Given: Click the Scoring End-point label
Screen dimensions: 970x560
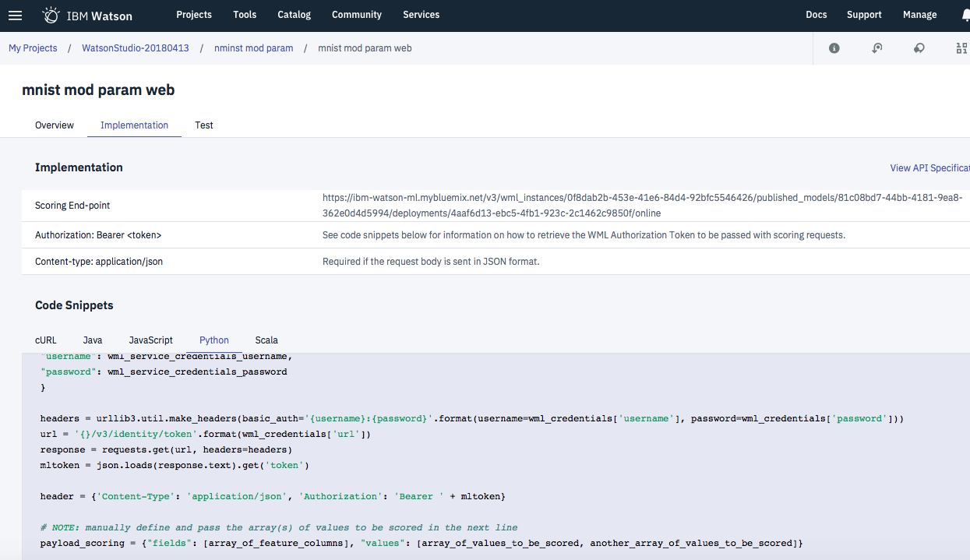Looking at the screenshot, I should (72, 206).
